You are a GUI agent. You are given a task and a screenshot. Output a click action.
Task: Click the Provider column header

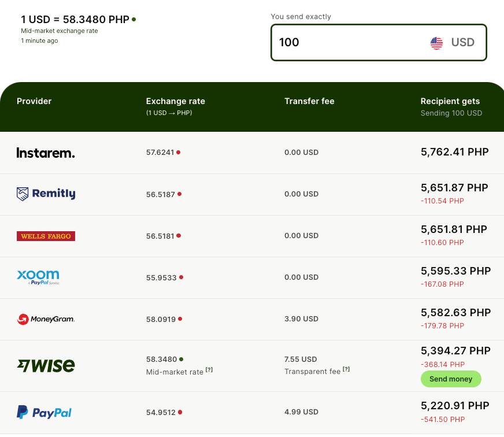click(34, 101)
